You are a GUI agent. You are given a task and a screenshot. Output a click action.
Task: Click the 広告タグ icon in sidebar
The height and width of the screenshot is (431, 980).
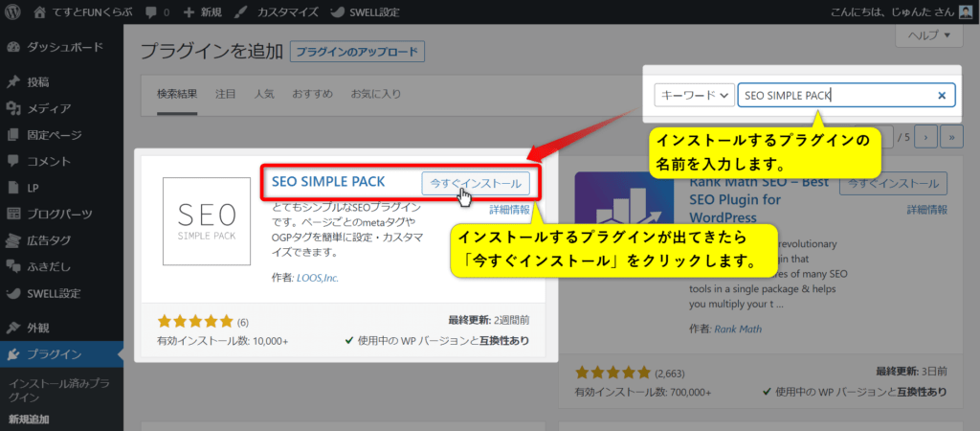13,240
